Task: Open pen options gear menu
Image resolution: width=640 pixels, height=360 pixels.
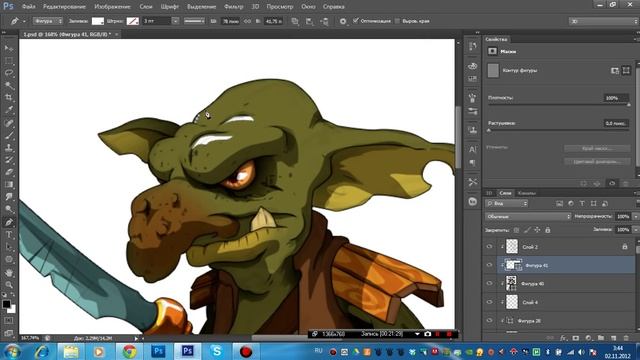Action: point(343,21)
